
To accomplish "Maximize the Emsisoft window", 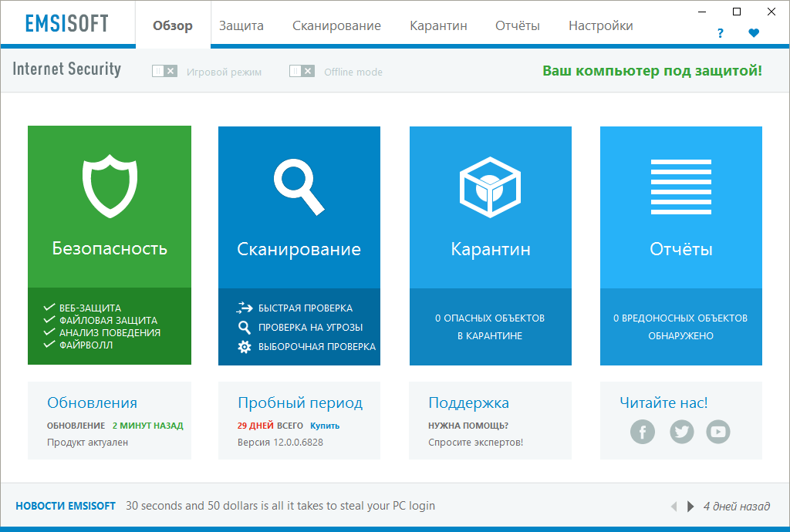I will pos(737,12).
